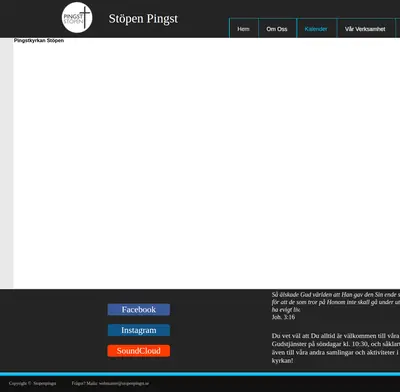This screenshot has width=400, height=392.
Task: Open the SoundCloud button
Action: (x=139, y=351)
